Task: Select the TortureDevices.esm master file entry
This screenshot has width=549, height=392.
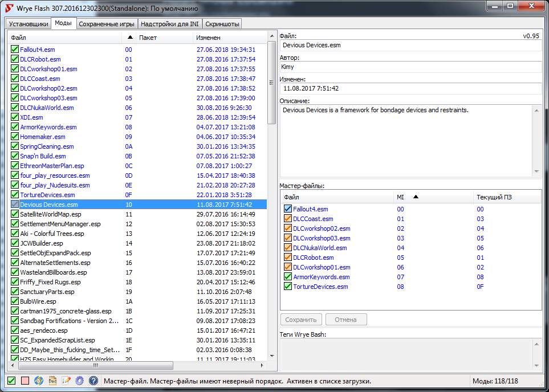Action: click(x=320, y=287)
